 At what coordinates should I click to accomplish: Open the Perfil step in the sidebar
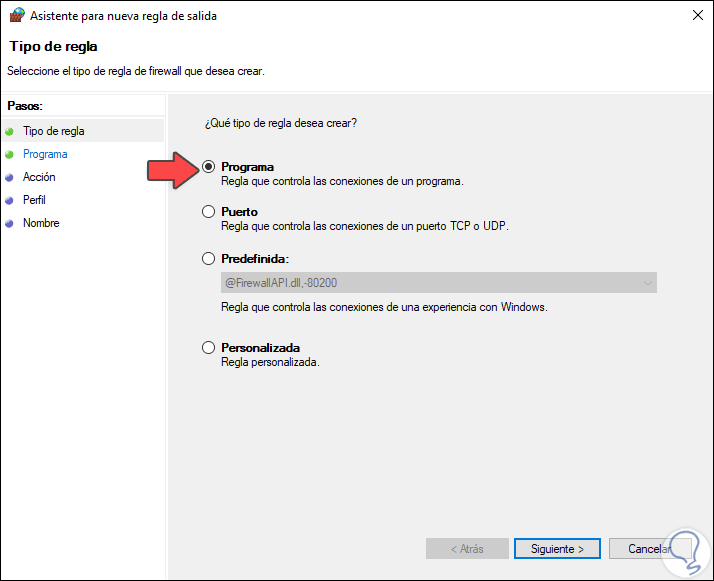pyautogui.click(x=35, y=200)
